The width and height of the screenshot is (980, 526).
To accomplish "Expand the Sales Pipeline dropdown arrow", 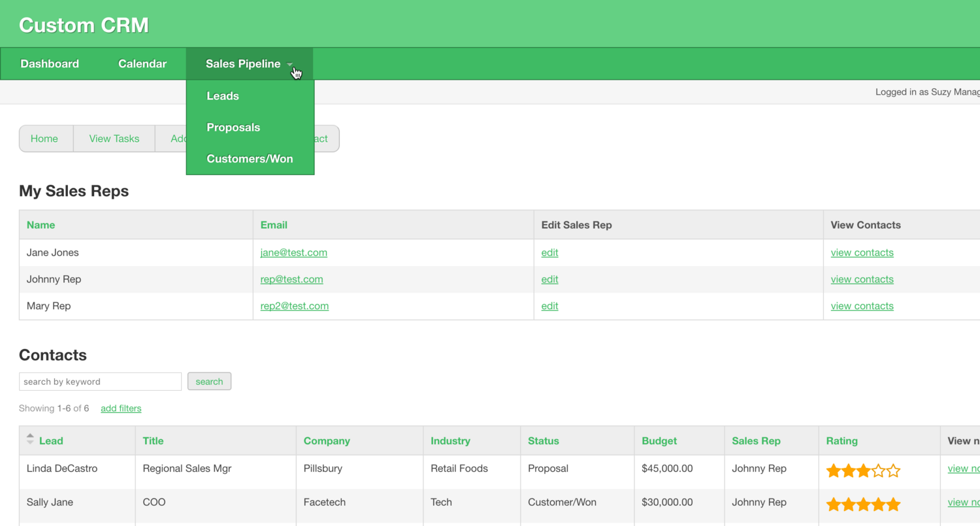I will pos(290,65).
